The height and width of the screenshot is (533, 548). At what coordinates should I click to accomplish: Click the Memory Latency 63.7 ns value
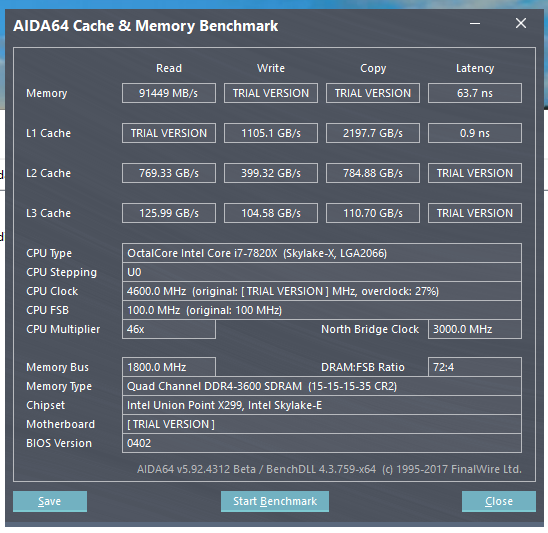pos(475,93)
